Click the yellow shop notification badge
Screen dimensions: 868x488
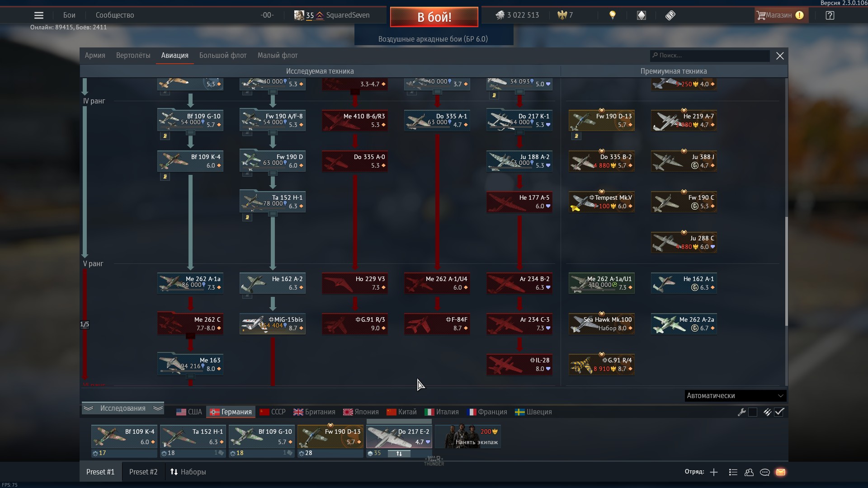(x=800, y=15)
